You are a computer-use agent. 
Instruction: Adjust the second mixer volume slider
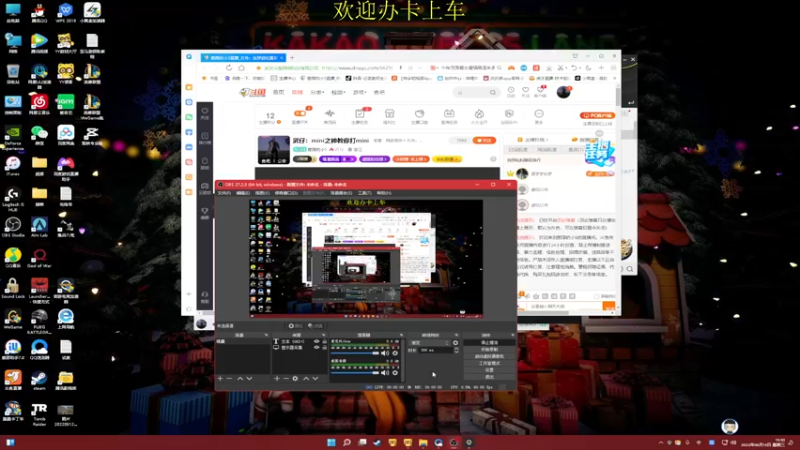tap(355, 373)
